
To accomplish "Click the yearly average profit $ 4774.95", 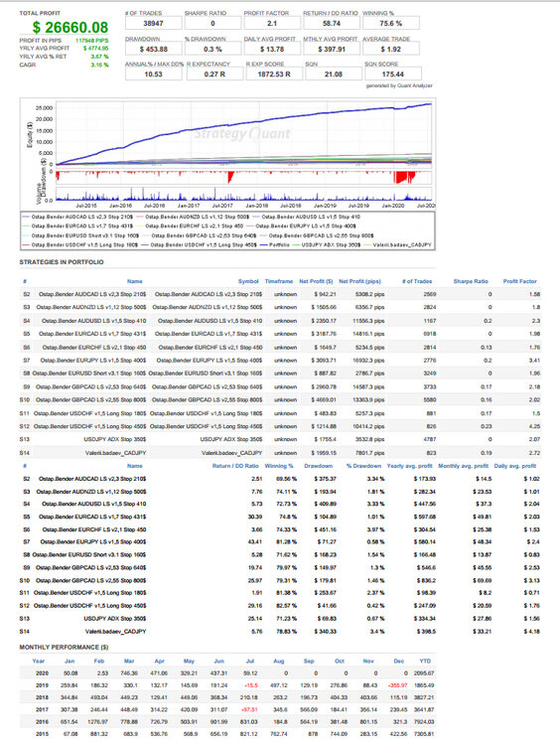I will 95,49.
